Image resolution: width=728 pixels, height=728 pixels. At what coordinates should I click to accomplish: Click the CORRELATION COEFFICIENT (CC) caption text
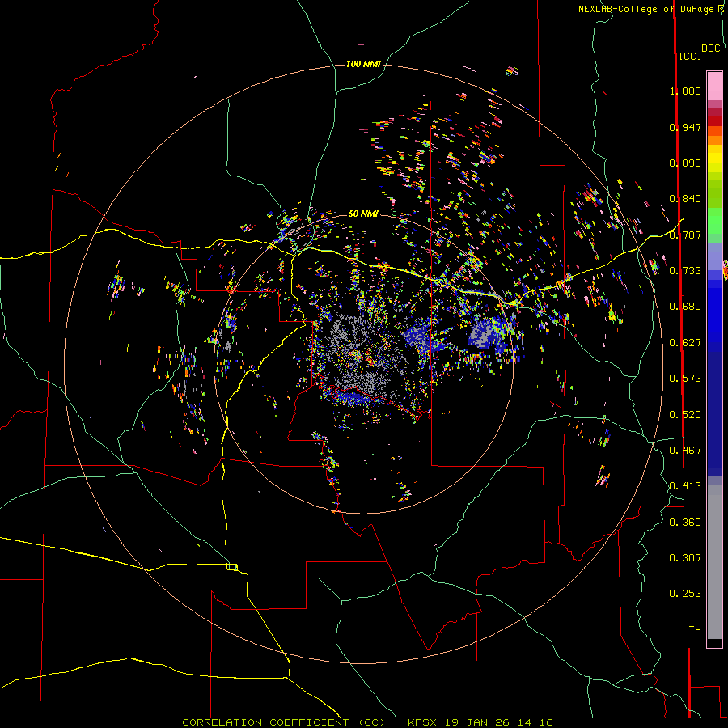click(x=284, y=722)
